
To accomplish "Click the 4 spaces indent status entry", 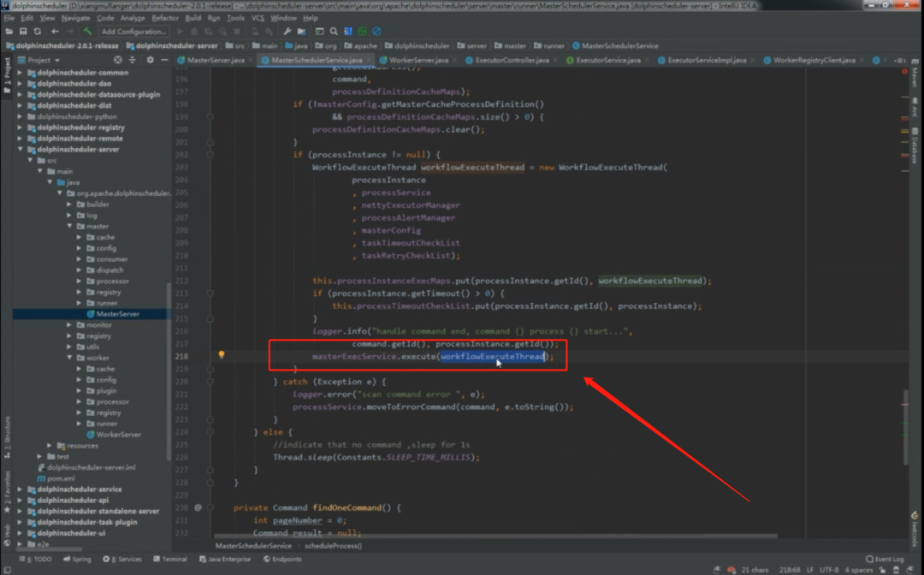I will click(x=859, y=570).
